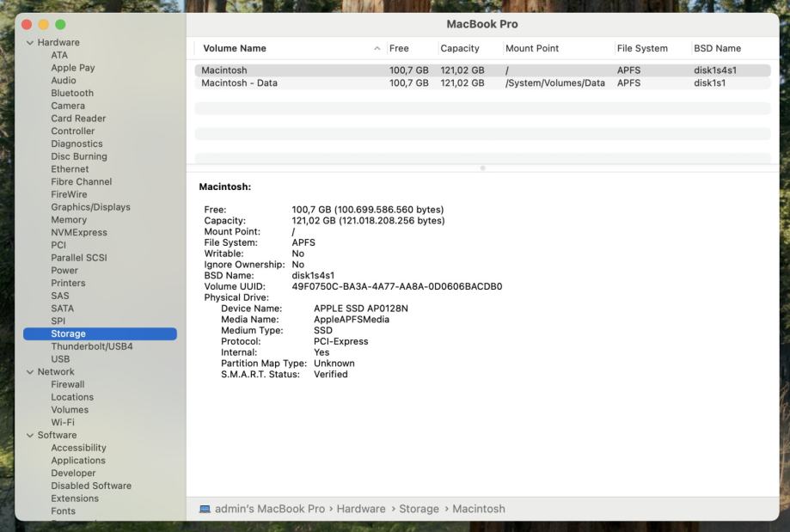Click the laptop icon in the path bar
The height and width of the screenshot is (532, 790).
tap(205, 509)
